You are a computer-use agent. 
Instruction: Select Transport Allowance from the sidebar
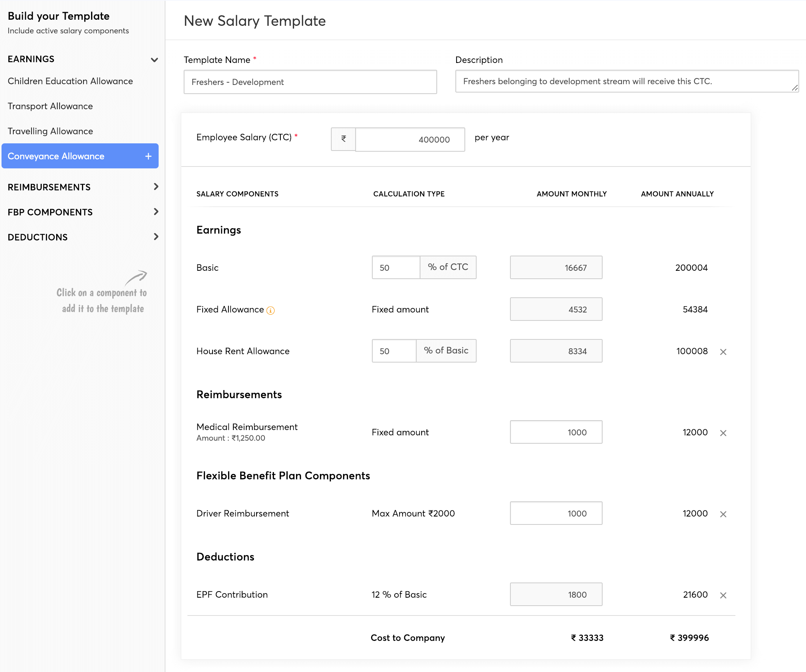pyautogui.click(x=50, y=106)
